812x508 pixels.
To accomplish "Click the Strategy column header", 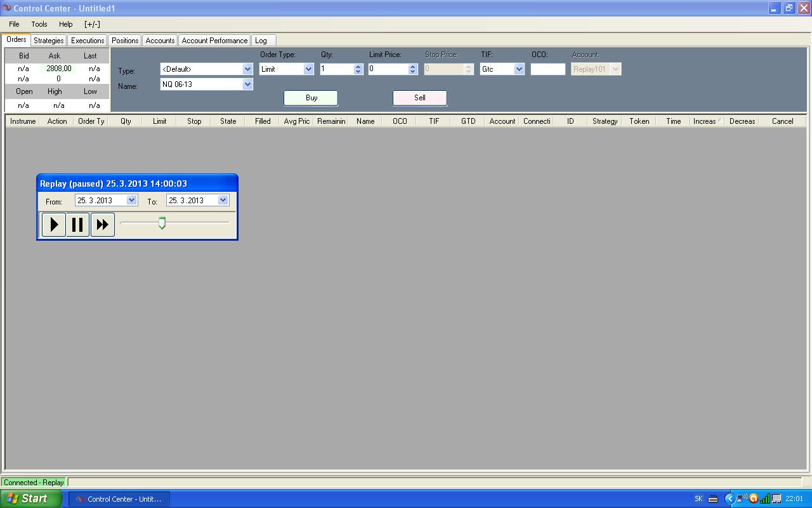I will pos(605,121).
